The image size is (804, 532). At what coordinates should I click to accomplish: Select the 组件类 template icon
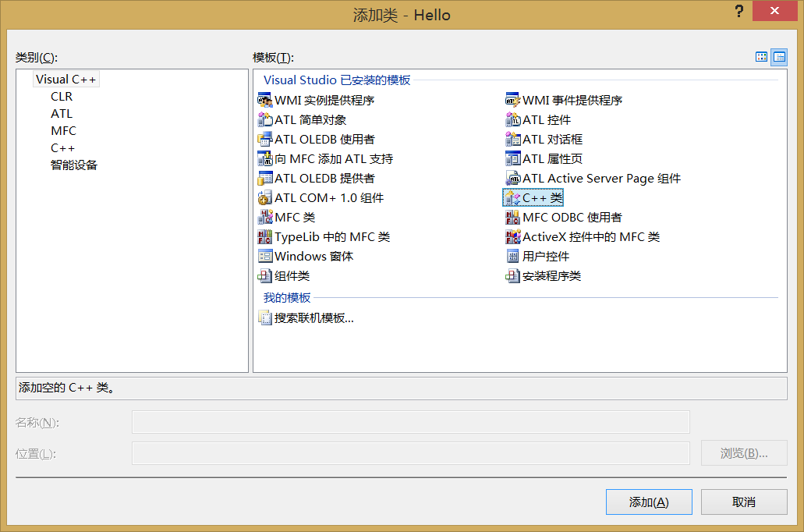click(x=265, y=276)
